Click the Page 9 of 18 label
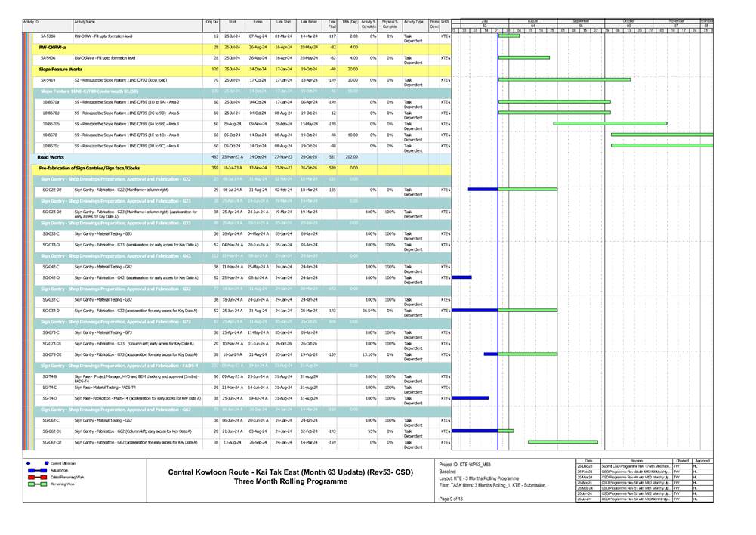The width and height of the screenshot is (756, 535). [453, 497]
